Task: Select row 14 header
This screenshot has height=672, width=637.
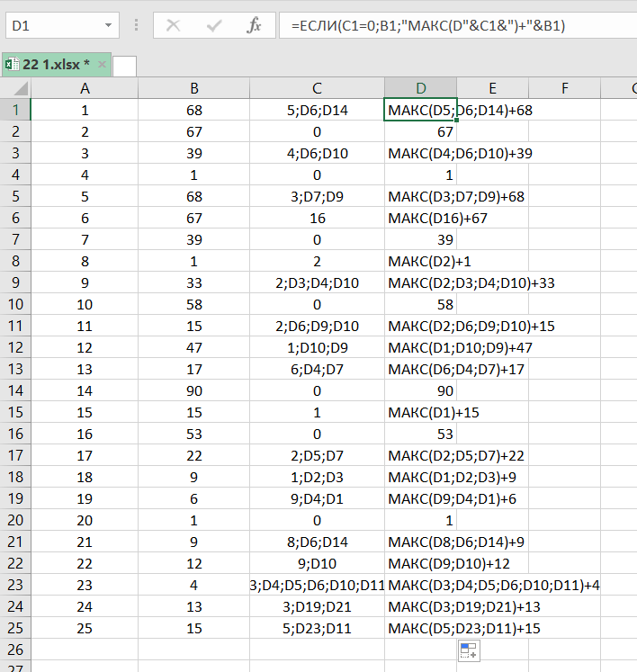Action: pyautogui.click(x=16, y=390)
